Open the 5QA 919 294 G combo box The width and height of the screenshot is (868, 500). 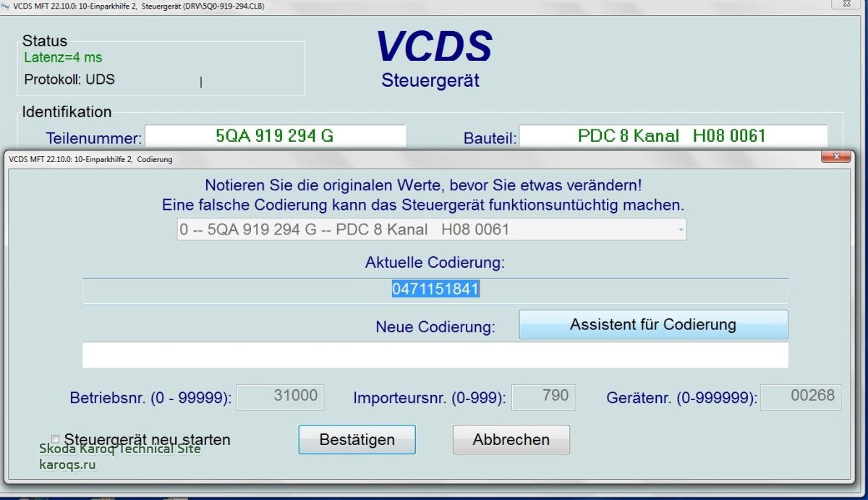430,230
